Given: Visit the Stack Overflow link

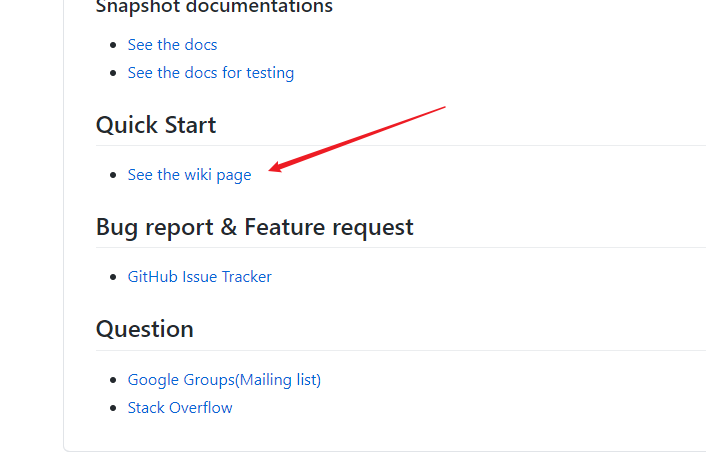Looking at the screenshot, I should click(x=180, y=408).
